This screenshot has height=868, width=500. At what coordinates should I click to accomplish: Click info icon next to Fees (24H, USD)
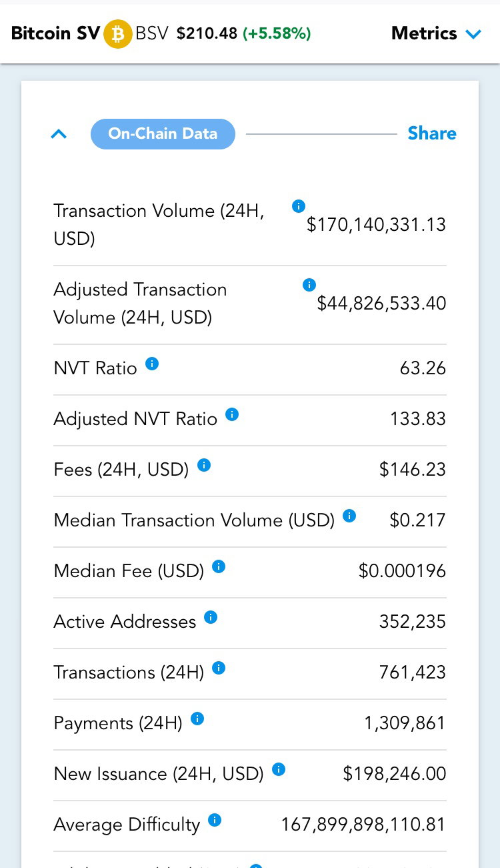coord(204,465)
